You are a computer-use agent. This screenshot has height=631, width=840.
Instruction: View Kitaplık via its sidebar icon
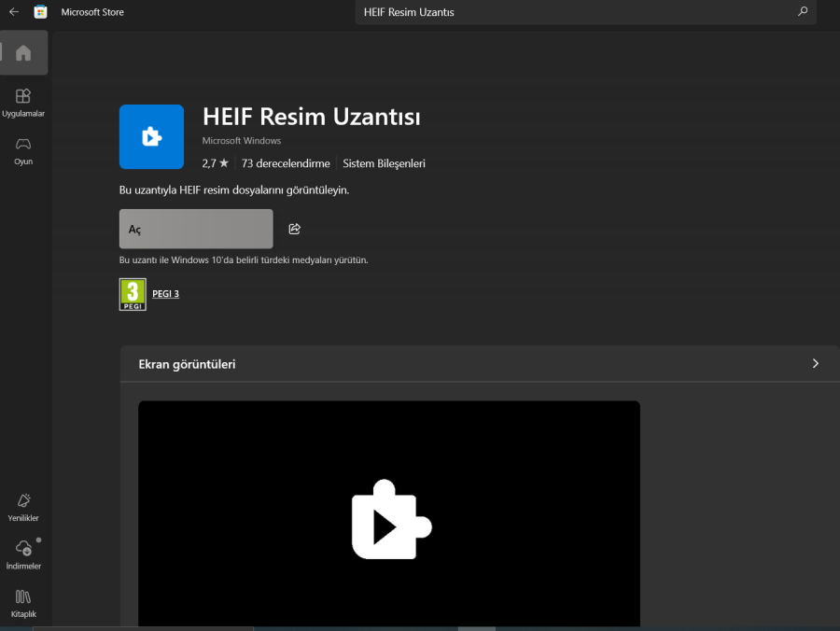pos(23,601)
